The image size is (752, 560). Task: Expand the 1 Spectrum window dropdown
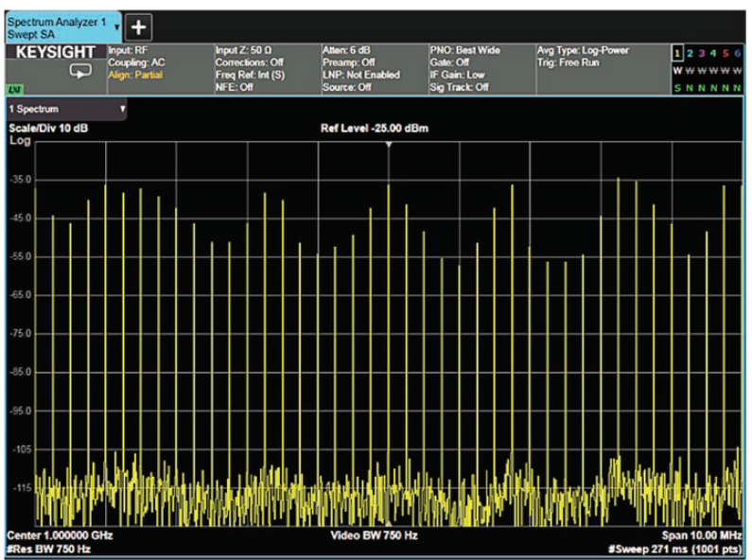(x=122, y=109)
